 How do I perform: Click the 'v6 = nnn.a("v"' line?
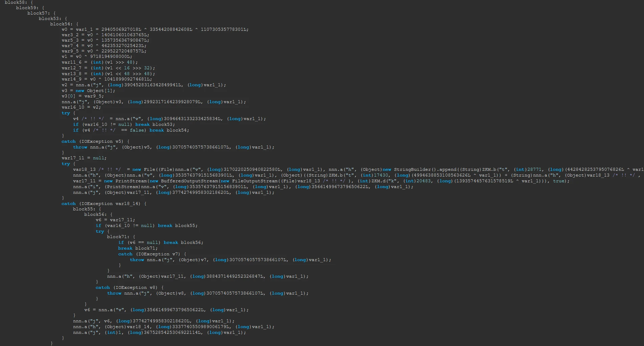[167, 310]
